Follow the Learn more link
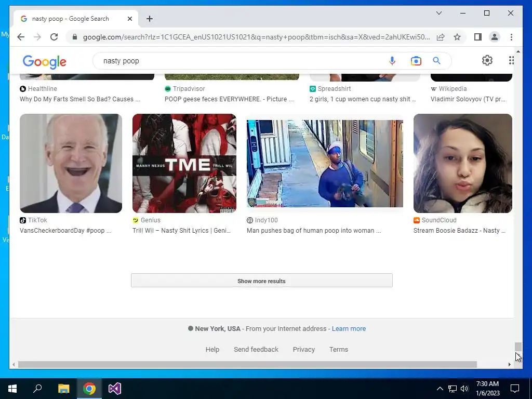 (x=349, y=328)
